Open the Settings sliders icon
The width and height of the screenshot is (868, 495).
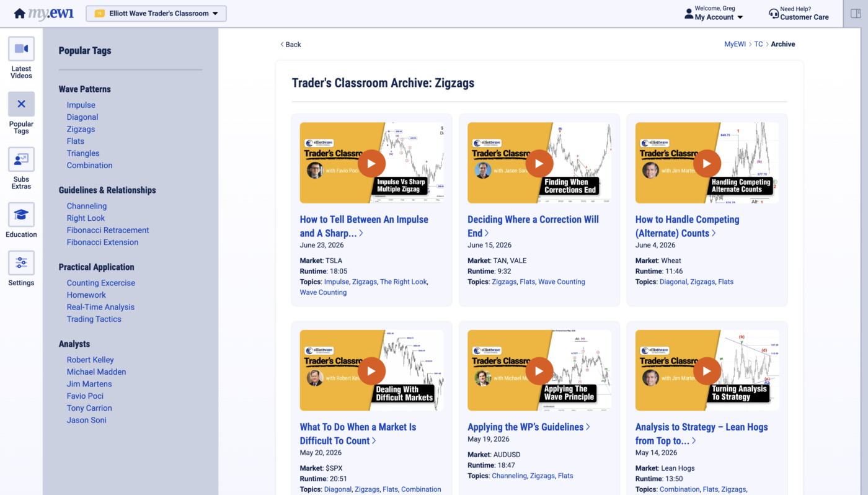click(x=21, y=263)
